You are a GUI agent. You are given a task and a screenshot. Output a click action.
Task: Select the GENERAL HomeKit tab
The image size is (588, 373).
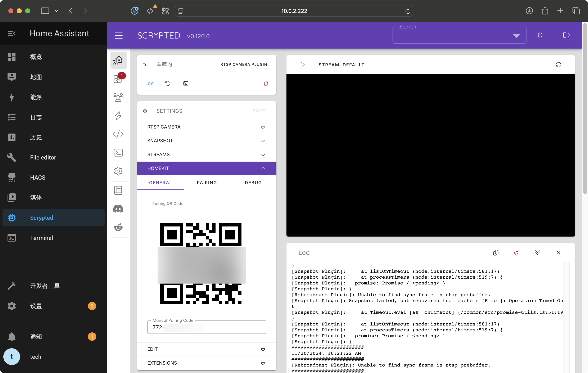coord(160,183)
